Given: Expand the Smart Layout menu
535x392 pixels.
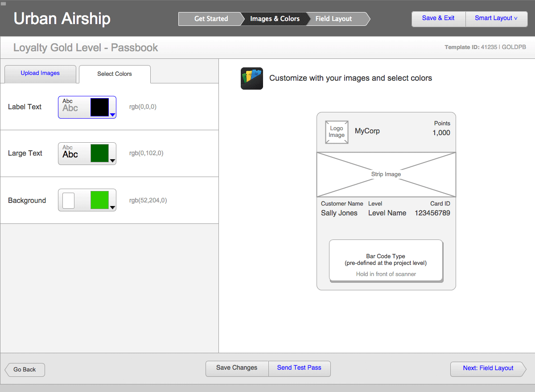Looking at the screenshot, I should [496, 18].
